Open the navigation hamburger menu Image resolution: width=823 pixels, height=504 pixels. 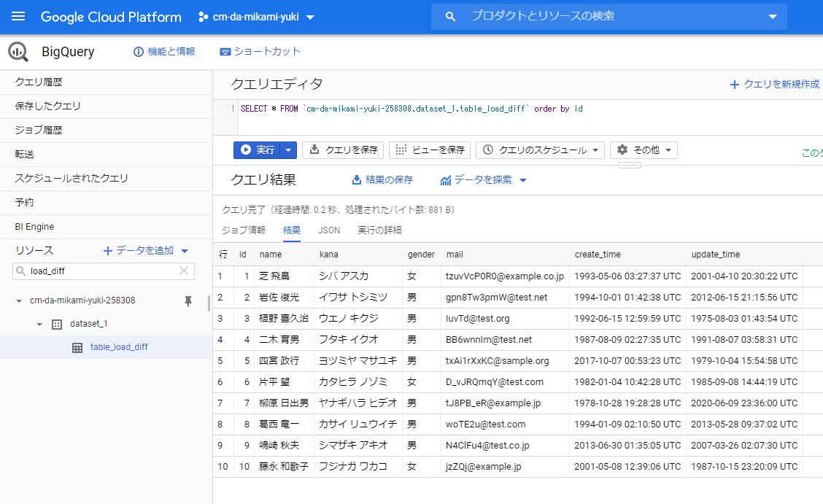[18, 17]
